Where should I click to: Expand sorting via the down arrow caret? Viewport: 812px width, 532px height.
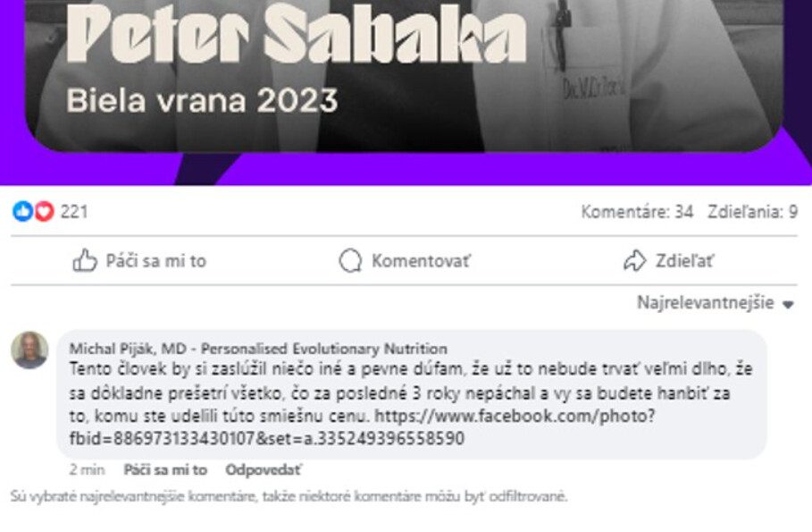click(x=788, y=304)
